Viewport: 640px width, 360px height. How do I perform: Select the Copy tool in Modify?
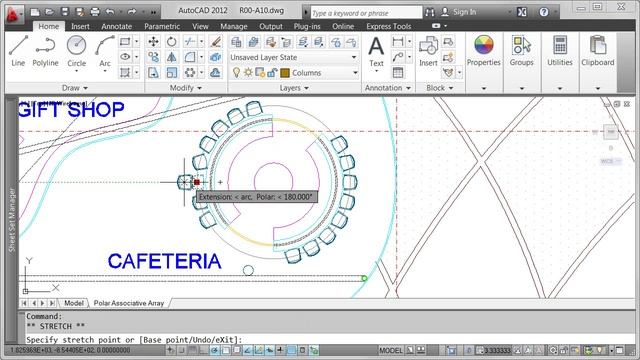tap(153, 57)
